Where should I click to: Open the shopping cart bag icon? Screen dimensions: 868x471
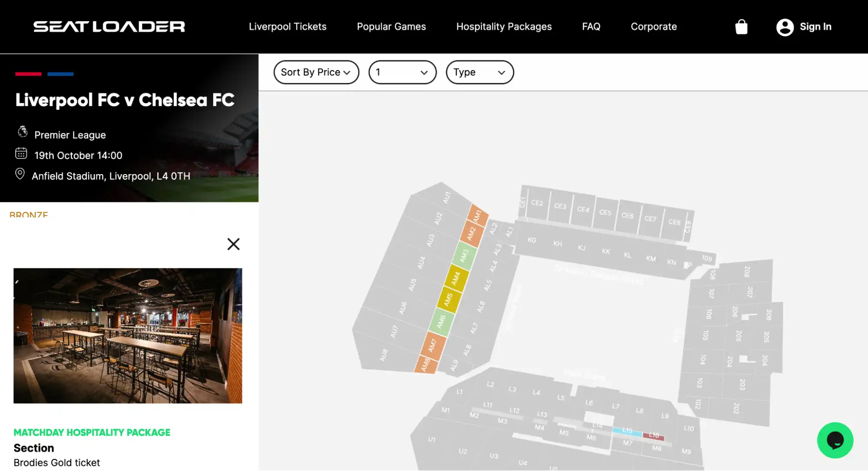pos(742,26)
